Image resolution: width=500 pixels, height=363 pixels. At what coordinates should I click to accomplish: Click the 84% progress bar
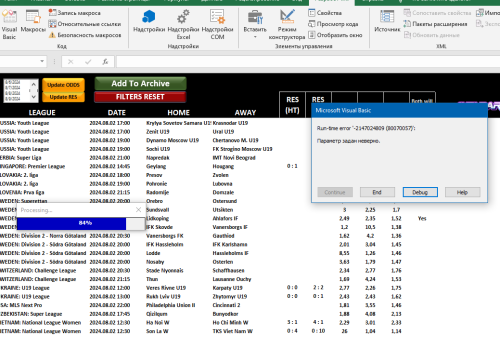[81, 223]
